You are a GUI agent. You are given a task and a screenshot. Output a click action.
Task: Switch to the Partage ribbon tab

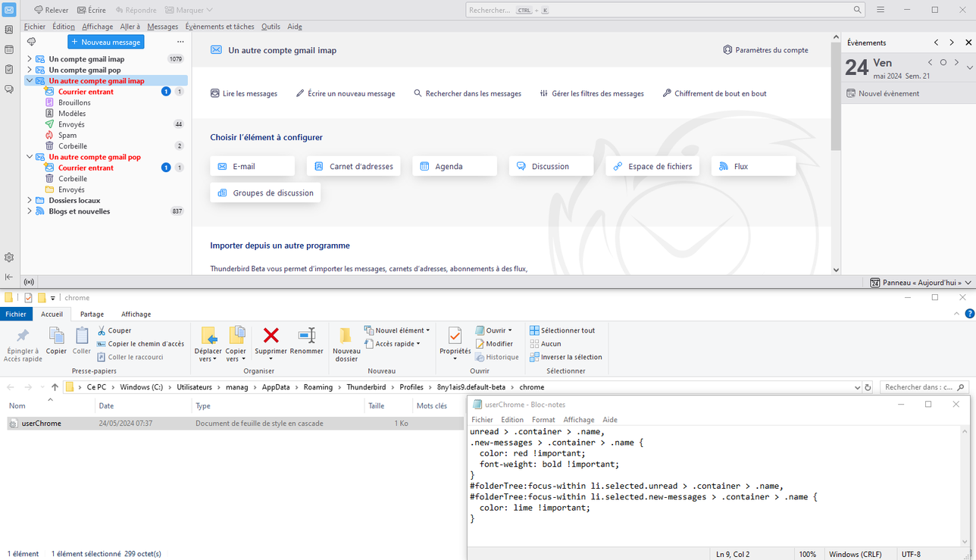[x=92, y=314]
